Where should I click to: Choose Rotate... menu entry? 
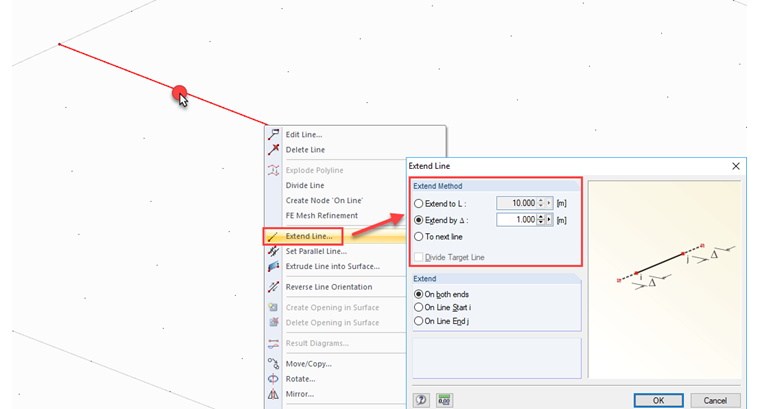pyautogui.click(x=301, y=379)
